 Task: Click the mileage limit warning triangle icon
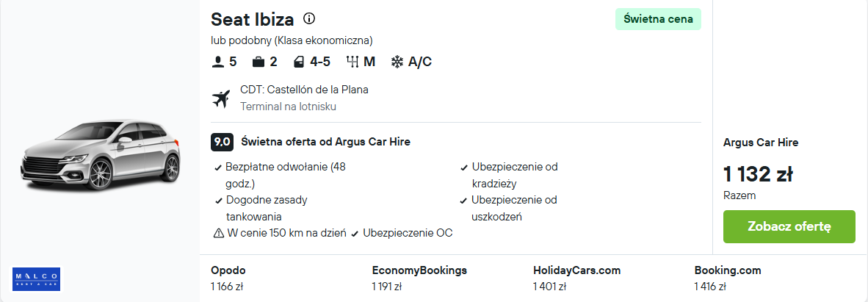tap(218, 233)
